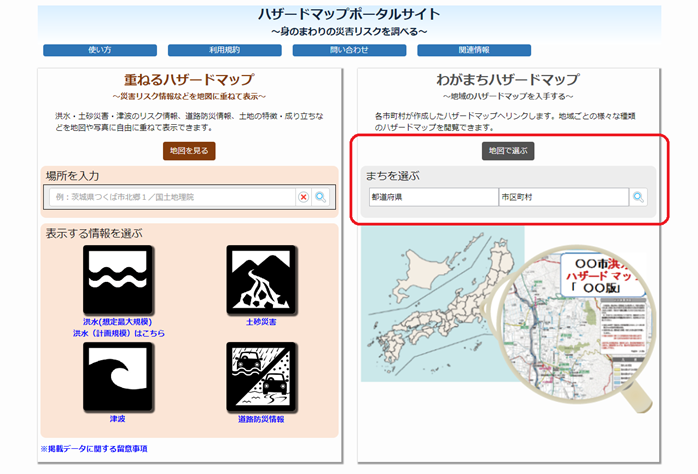The width and height of the screenshot is (698, 474).
Task: Open the flood hazard wave icon
Action: (x=118, y=280)
